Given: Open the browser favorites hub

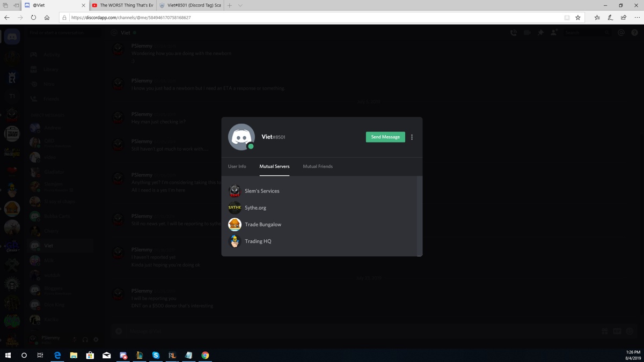Looking at the screenshot, I should [x=597, y=18].
